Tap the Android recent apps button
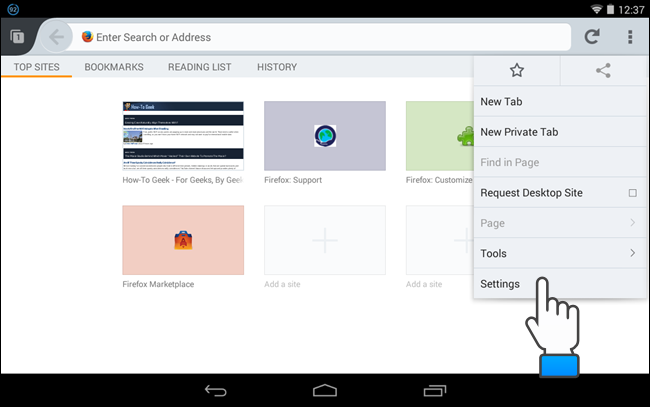The image size is (650, 407). 435,390
